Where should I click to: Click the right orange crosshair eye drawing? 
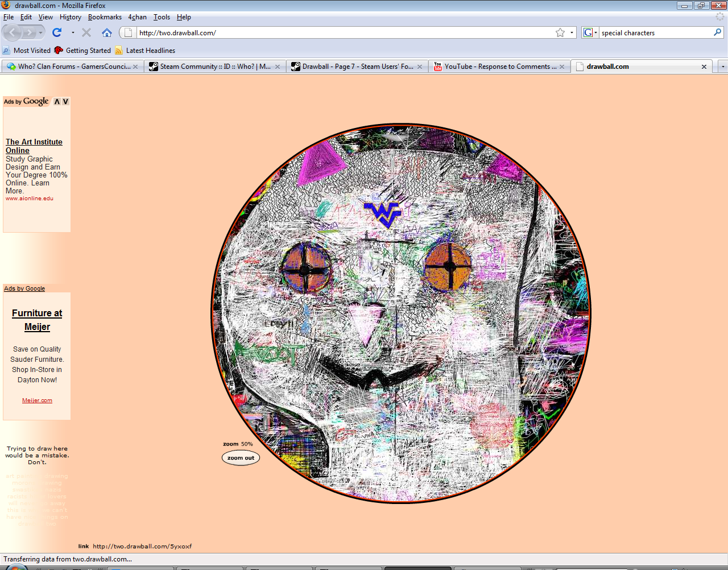[448, 266]
